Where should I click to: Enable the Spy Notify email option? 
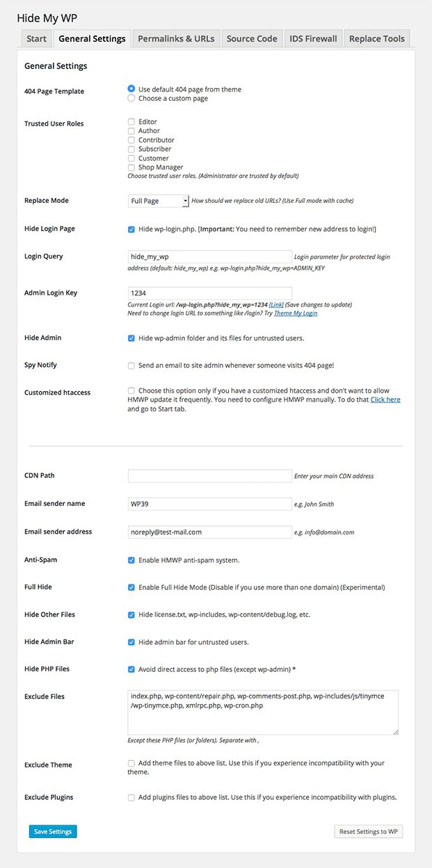tap(131, 366)
